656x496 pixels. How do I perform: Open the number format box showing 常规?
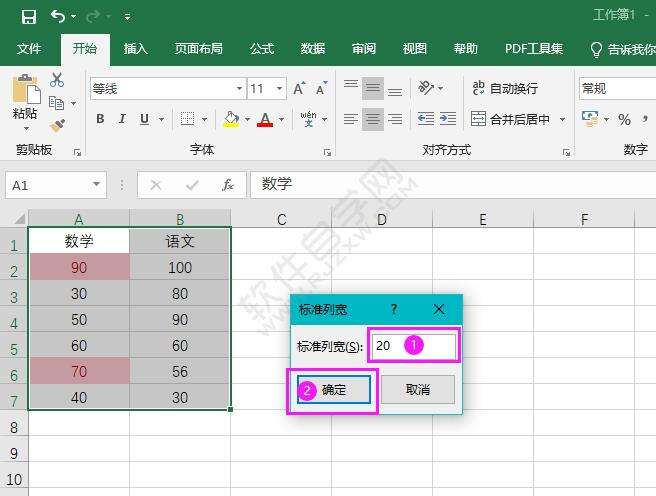click(x=618, y=89)
